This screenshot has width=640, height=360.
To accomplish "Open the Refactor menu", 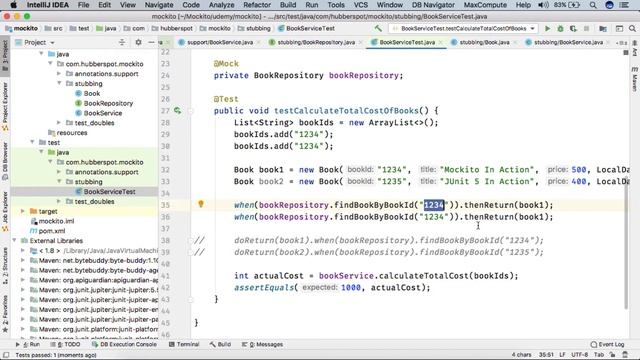I will [257, 5].
